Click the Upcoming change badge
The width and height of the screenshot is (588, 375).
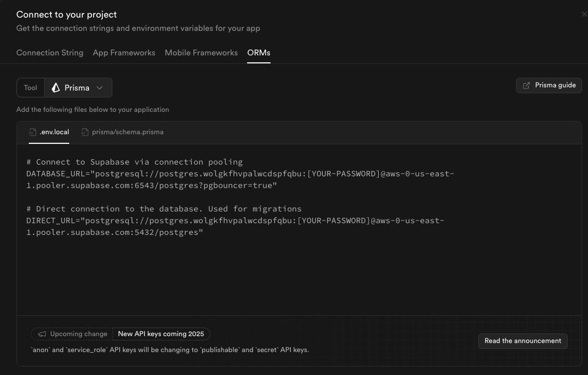(x=72, y=334)
